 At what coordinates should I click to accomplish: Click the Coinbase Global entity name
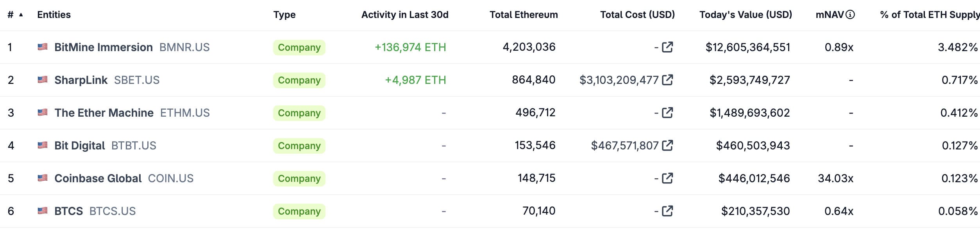coord(98,178)
